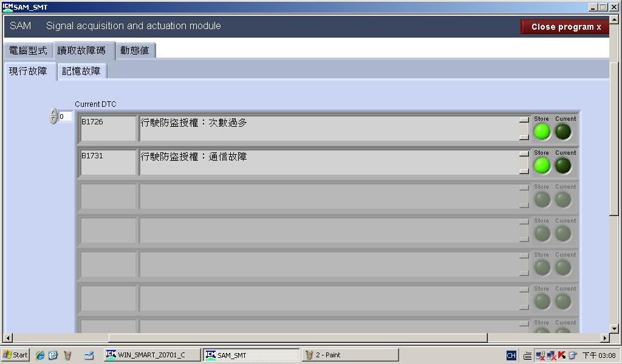This screenshot has width=622, height=364.
Task: Switch to the 電腦型式 tab
Action: [x=28, y=50]
